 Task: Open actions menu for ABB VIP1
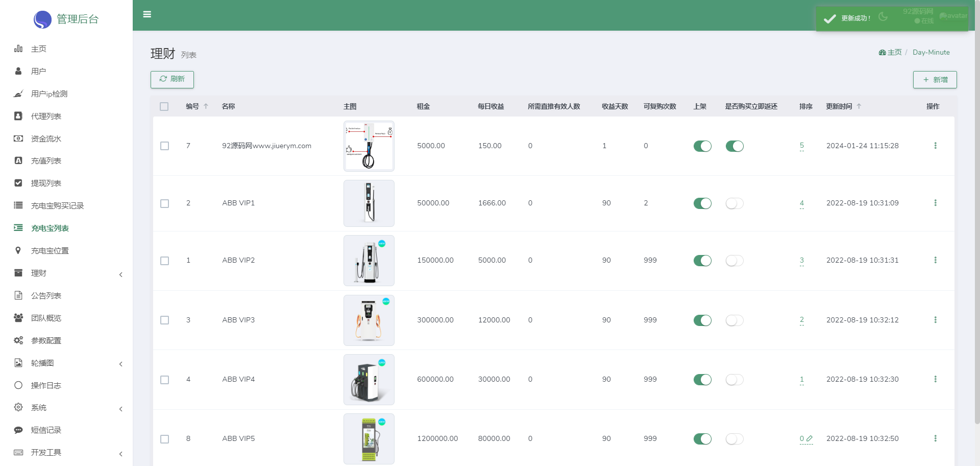935,203
